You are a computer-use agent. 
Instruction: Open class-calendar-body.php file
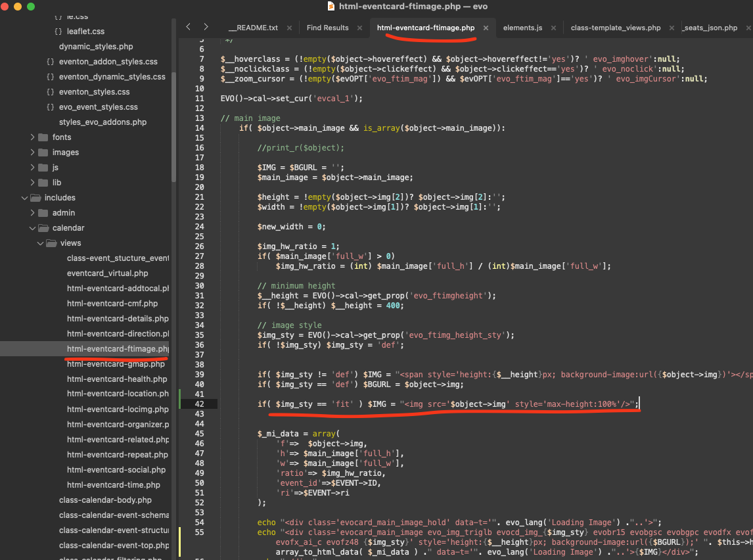pyautogui.click(x=105, y=500)
